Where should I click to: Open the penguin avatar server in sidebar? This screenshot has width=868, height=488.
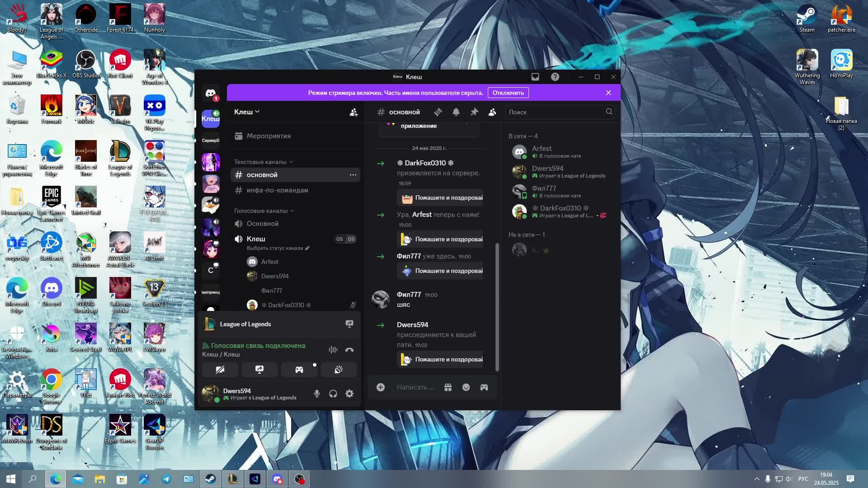point(210,205)
